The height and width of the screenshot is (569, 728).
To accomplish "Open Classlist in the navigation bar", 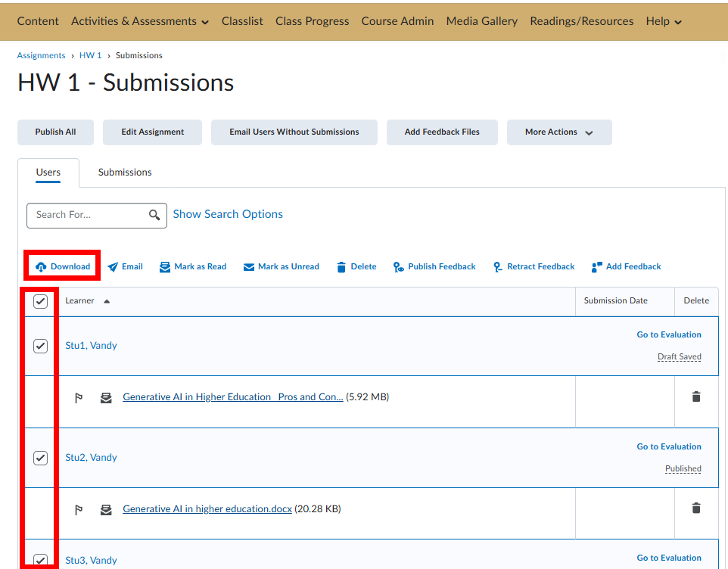I will (x=242, y=21).
